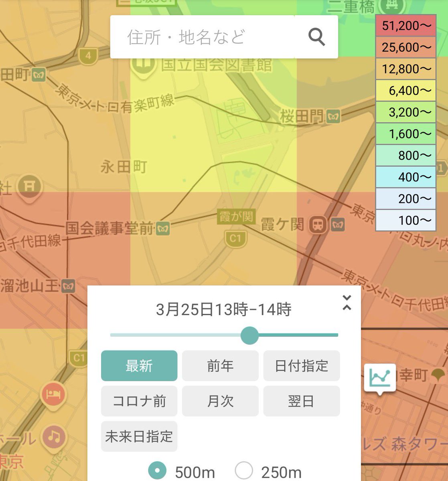This screenshot has height=481, width=448.
Task: Click the 永田町 map label
Action: coord(124,167)
